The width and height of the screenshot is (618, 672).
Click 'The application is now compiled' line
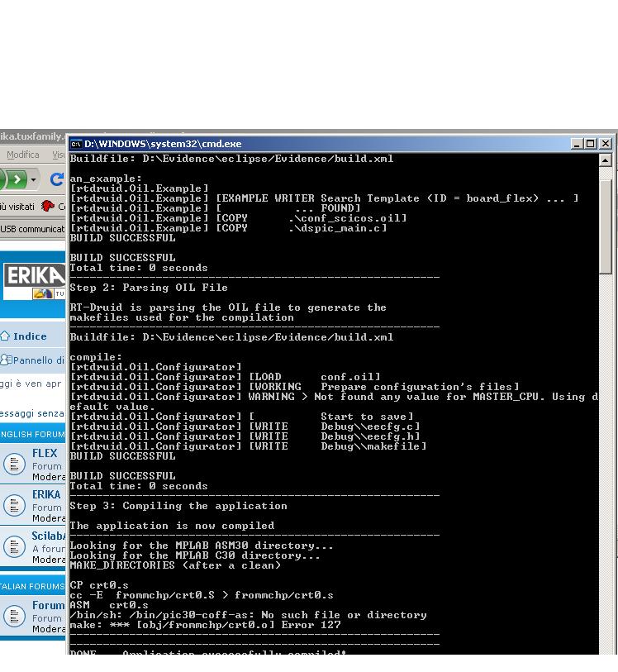[172, 526]
